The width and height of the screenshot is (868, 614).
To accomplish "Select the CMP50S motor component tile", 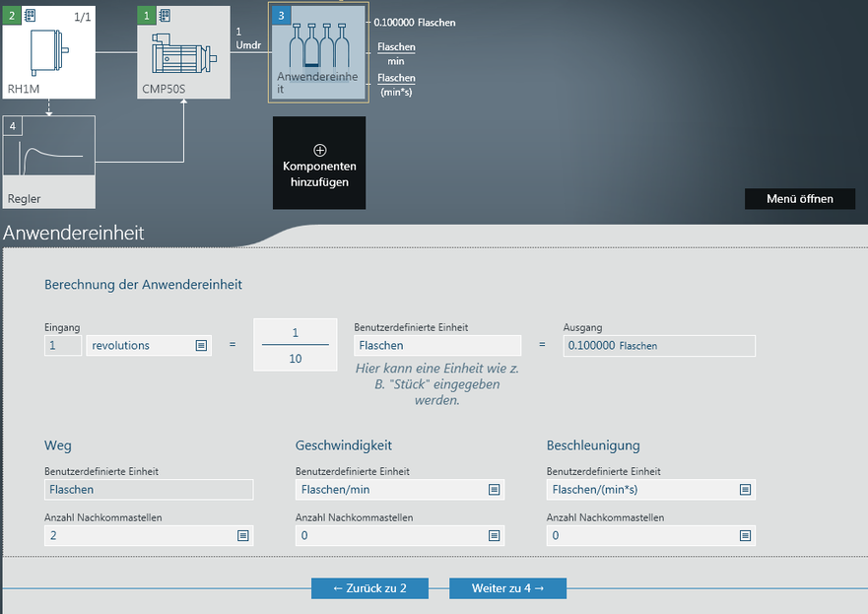I will 183,54.
